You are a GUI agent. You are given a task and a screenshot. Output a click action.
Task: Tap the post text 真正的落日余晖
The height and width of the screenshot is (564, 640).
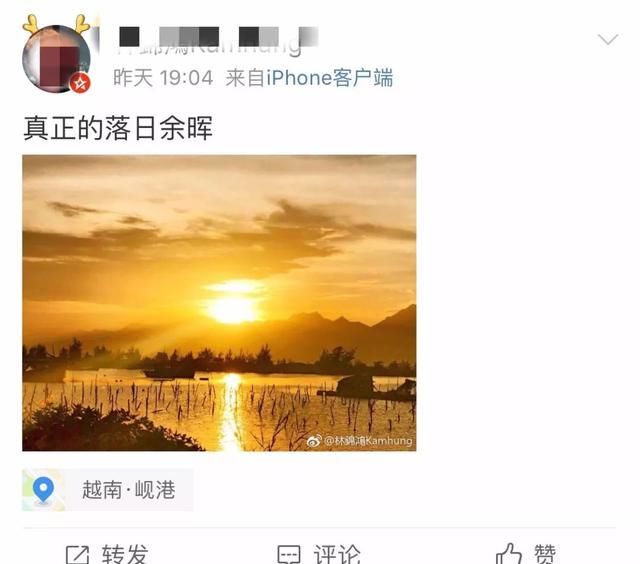click(x=118, y=128)
